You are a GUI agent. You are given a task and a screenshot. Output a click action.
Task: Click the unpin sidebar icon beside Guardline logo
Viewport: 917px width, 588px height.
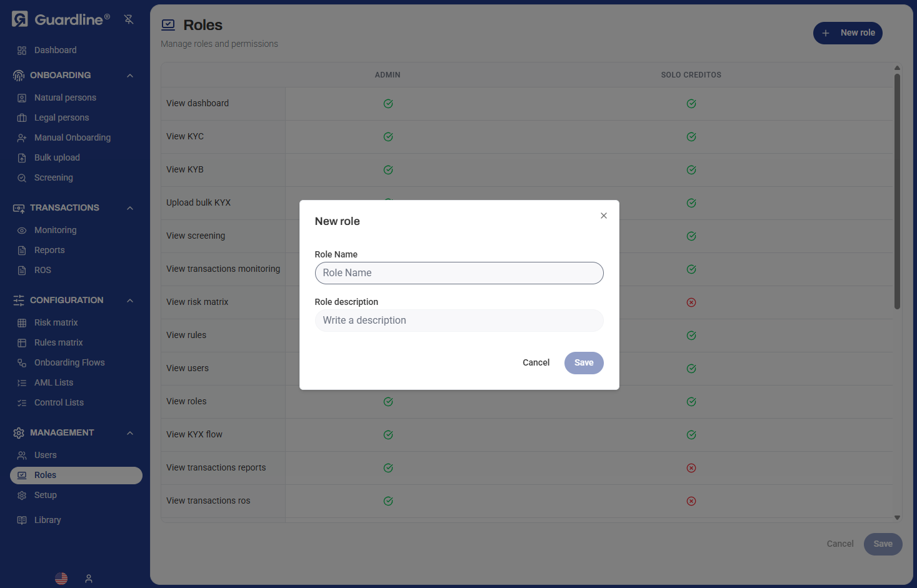[129, 19]
